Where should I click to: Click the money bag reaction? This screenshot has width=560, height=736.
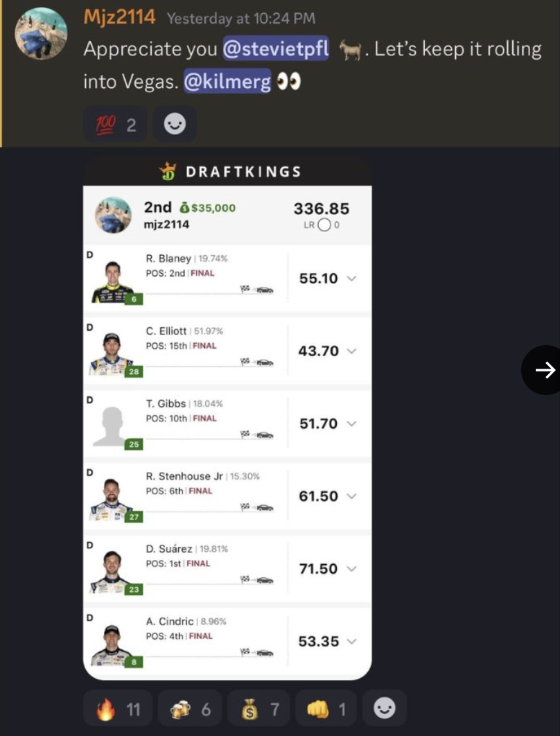point(259,708)
